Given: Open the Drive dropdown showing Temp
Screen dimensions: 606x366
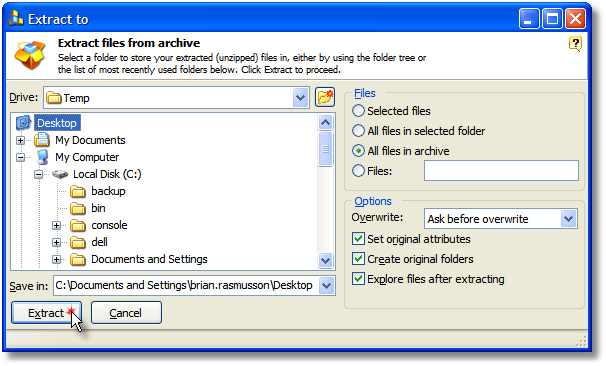Looking at the screenshot, I should tap(300, 98).
